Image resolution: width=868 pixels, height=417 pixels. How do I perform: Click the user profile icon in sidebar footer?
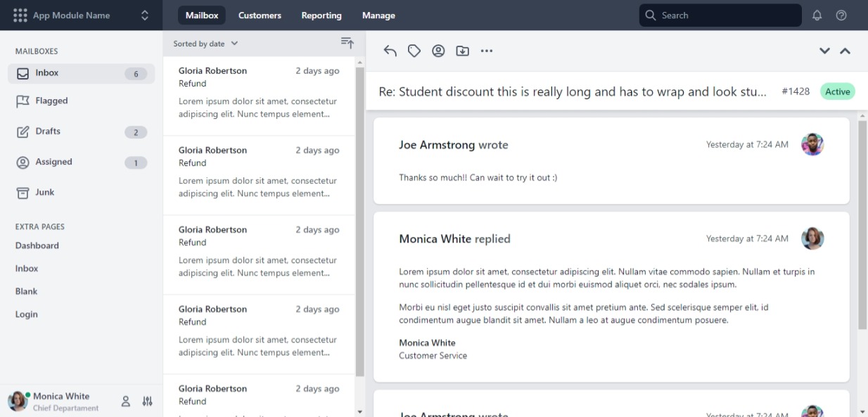(126, 402)
